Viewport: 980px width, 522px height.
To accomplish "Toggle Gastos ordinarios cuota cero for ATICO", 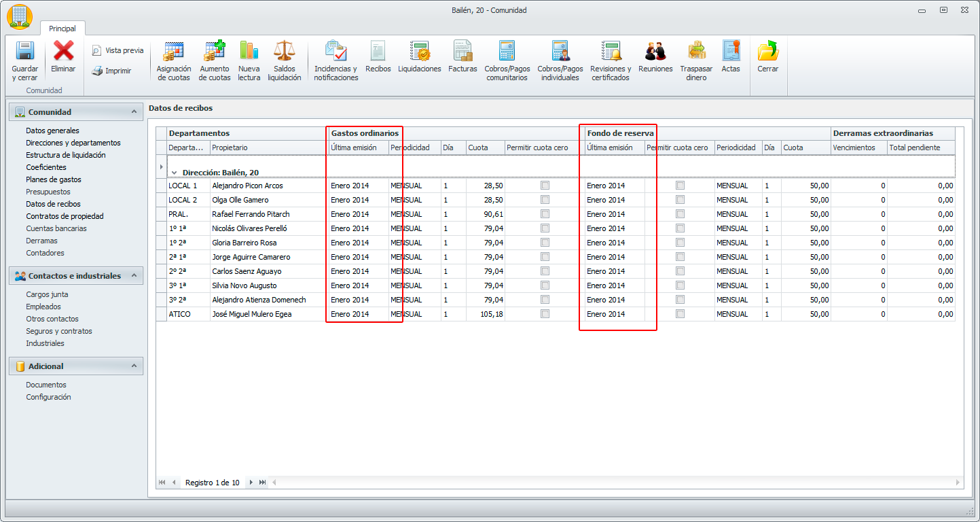I will click(x=545, y=314).
